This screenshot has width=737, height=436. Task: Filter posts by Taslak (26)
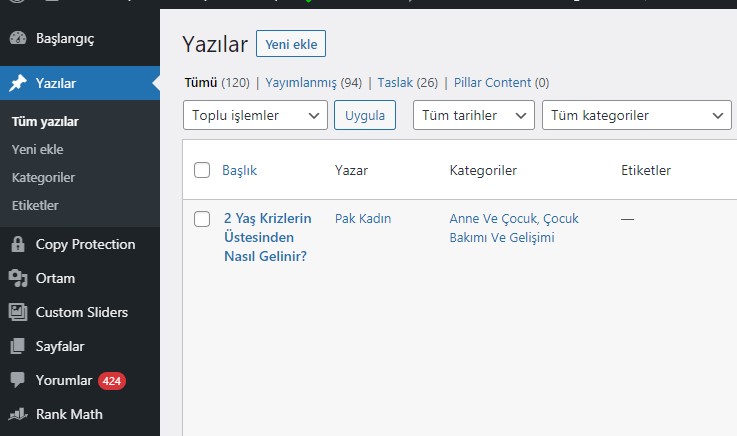[408, 83]
